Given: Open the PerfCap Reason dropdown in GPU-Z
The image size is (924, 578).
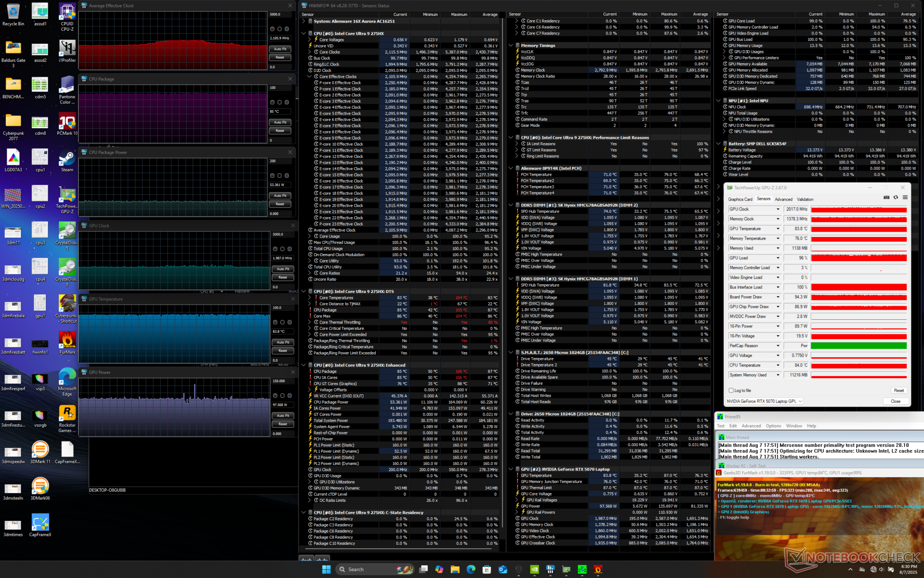Looking at the screenshot, I should 778,346.
